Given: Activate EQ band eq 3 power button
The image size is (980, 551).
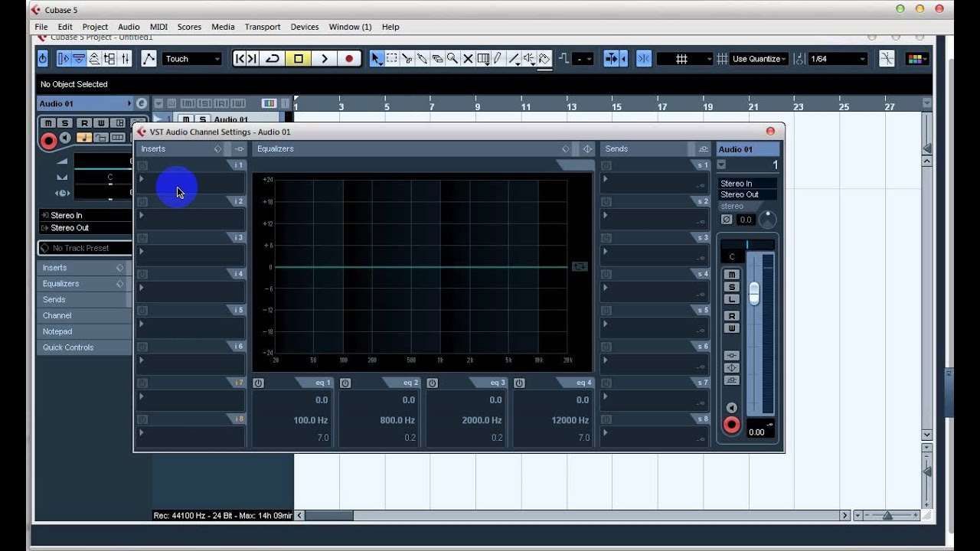Looking at the screenshot, I should click(433, 383).
